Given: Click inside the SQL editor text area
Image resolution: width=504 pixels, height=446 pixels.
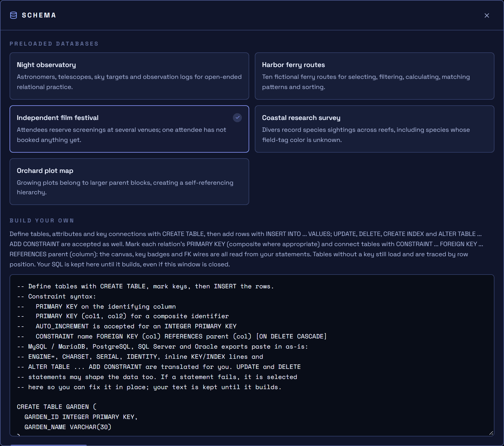Looking at the screenshot, I should 252,355.
